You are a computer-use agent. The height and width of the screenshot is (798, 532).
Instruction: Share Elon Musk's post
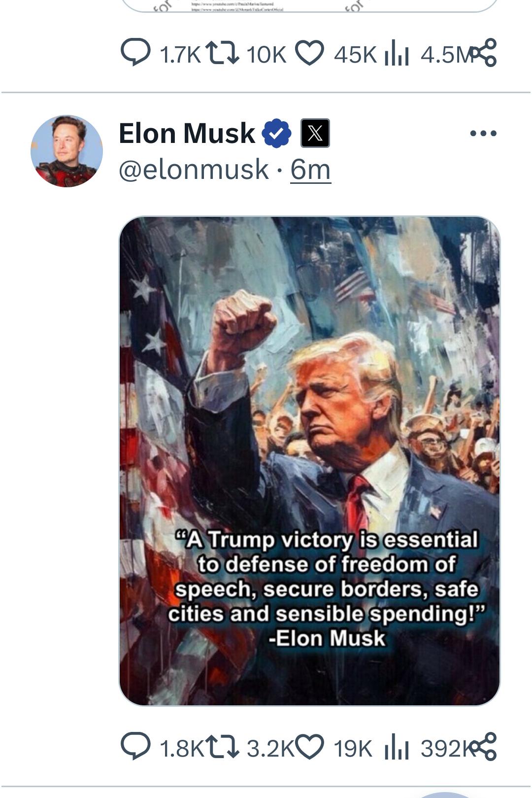[x=483, y=746]
